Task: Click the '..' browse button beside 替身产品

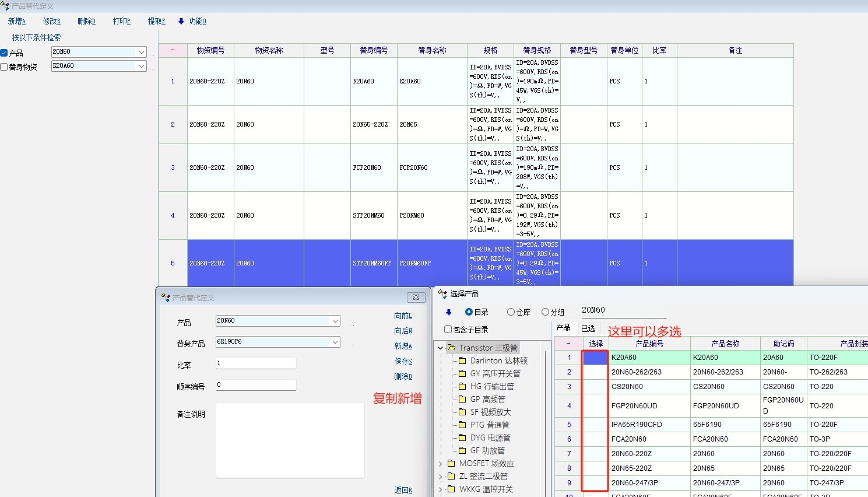Action: click(x=352, y=345)
